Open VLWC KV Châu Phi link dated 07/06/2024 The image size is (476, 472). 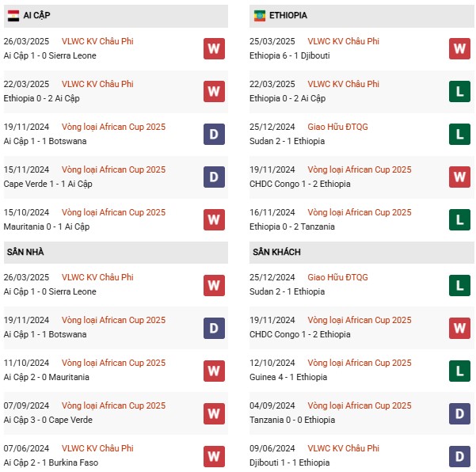point(97,448)
